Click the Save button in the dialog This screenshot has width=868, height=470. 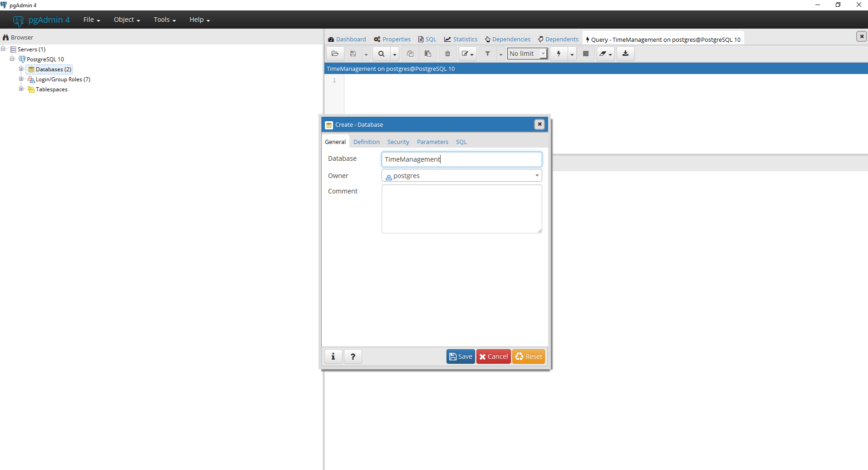(461, 356)
